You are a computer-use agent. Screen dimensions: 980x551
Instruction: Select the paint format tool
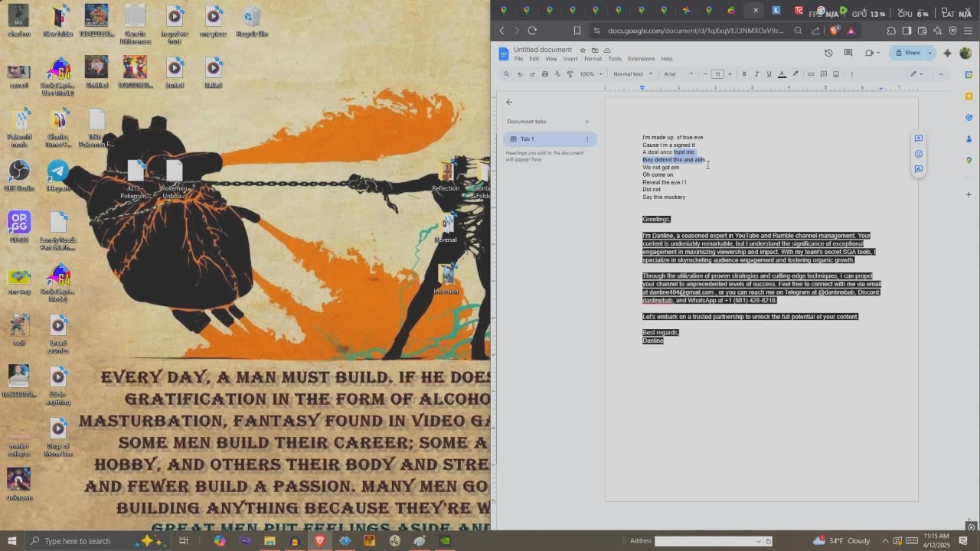[570, 74]
